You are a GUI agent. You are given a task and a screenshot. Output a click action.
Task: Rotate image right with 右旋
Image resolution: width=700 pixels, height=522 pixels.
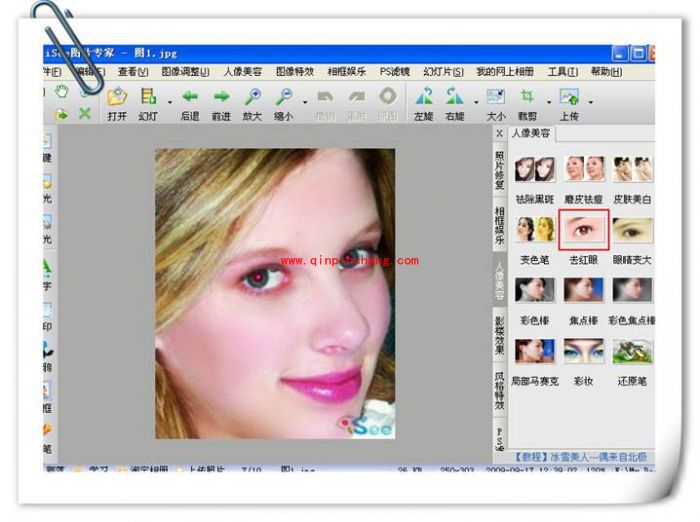455,98
